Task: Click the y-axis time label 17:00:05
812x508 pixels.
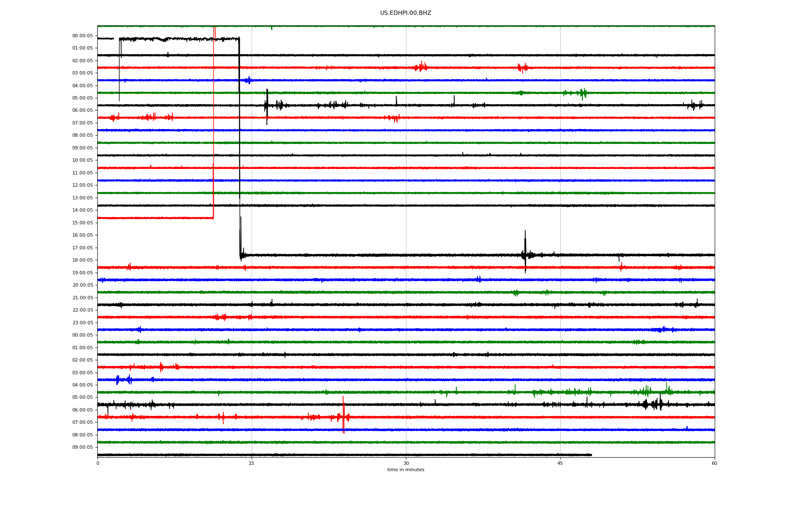Action: click(82, 248)
